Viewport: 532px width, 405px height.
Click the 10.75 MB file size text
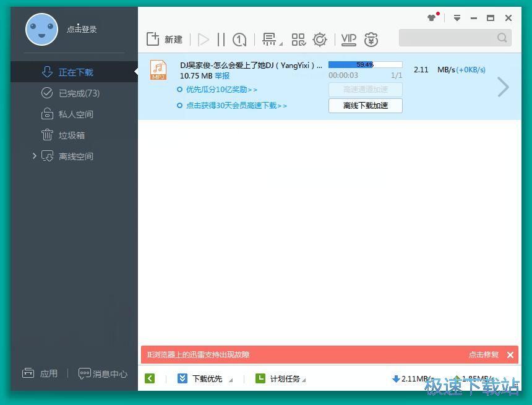point(196,75)
